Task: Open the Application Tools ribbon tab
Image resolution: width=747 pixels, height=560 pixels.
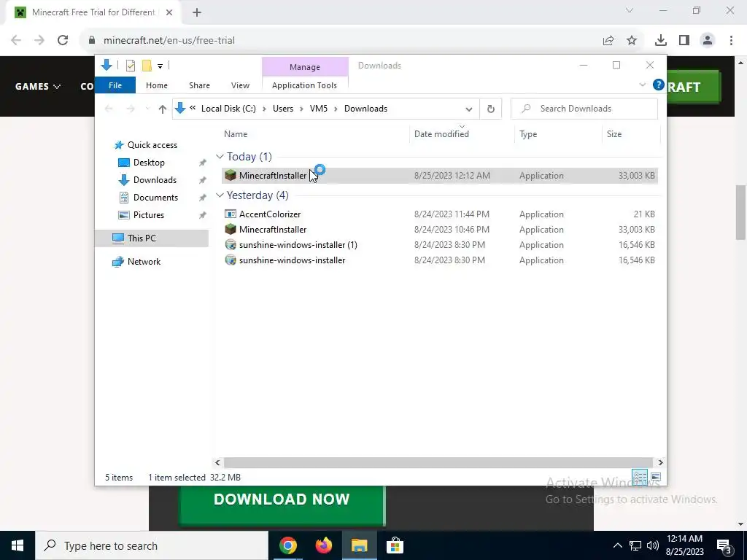Action: pyautogui.click(x=304, y=85)
